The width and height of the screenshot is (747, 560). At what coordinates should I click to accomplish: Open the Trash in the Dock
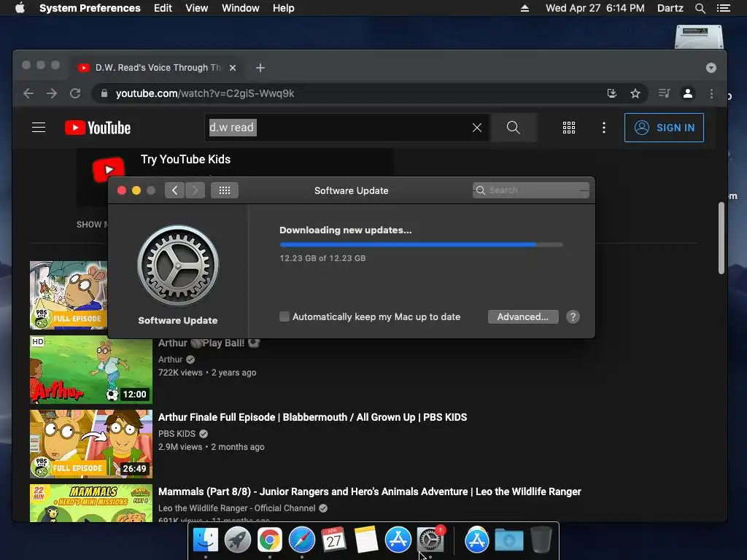pyautogui.click(x=541, y=540)
